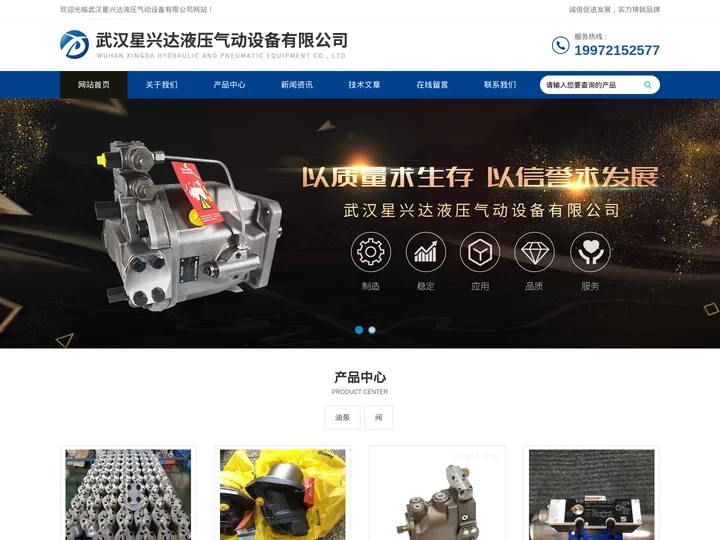Click the company logo icon
Image resolution: width=720 pixels, height=540 pixels.
[x=74, y=45]
